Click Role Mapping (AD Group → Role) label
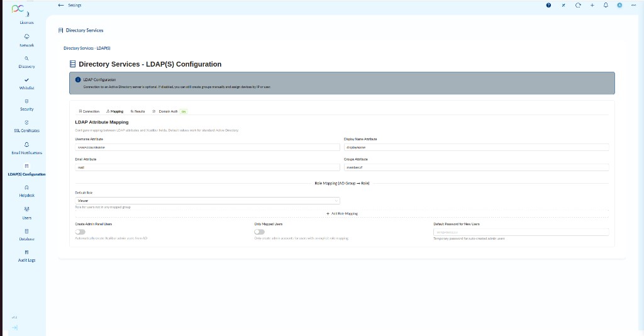The width and height of the screenshot is (644, 336). [341, 183]
